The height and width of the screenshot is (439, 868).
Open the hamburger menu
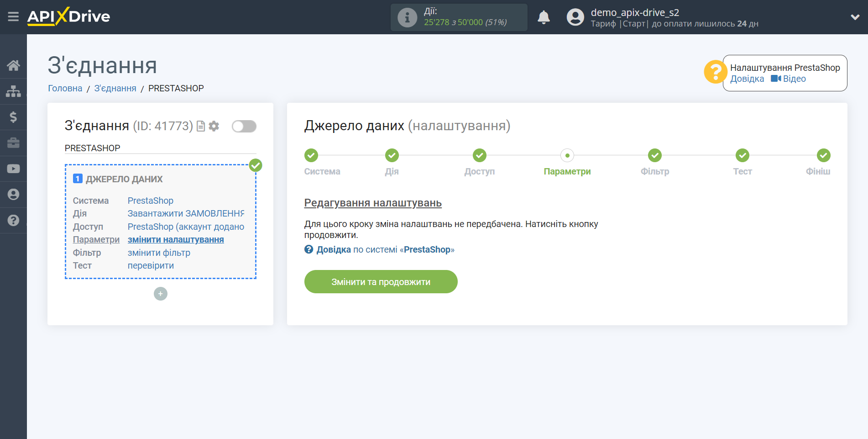(x=13, y=17)
